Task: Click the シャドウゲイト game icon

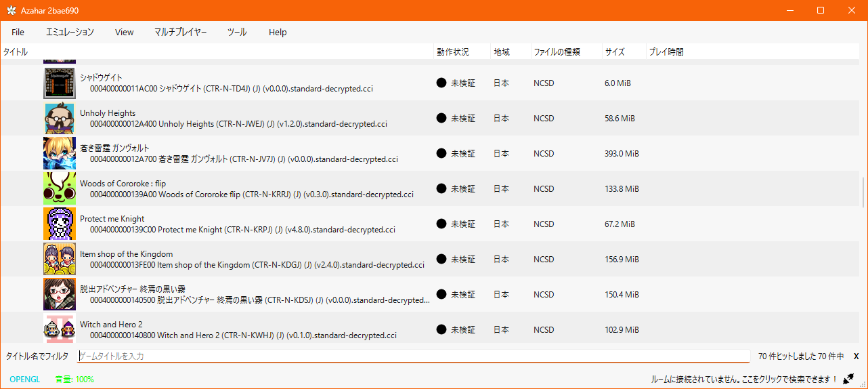Action: [x=60, y=83]
